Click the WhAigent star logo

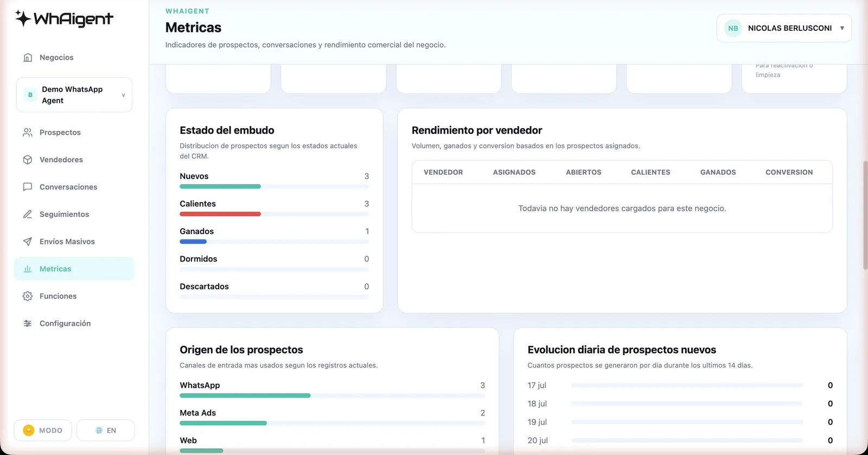(23, 18)
